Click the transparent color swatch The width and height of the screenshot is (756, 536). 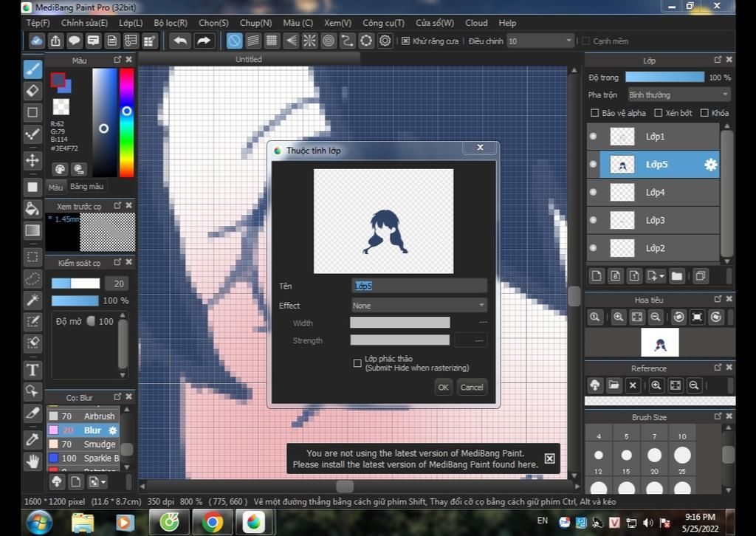(61, 106)
